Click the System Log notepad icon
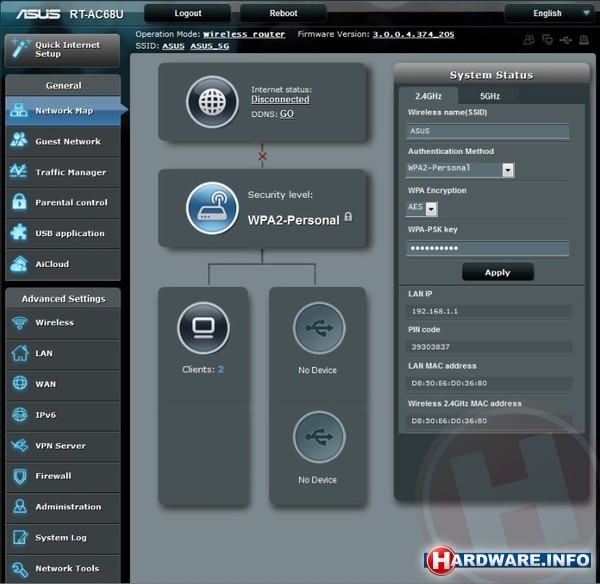Screen dimensions: 600x584 [20, 537]
